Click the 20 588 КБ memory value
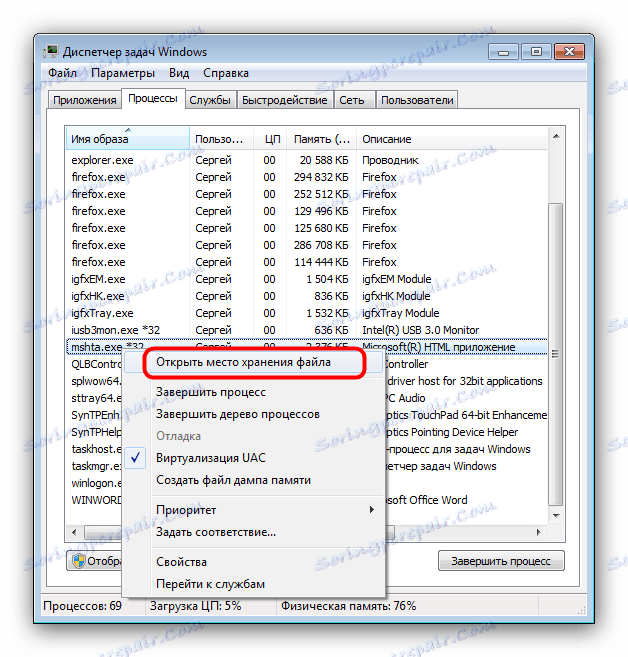This screenshot has height=657, width=628. coord(324,160)
